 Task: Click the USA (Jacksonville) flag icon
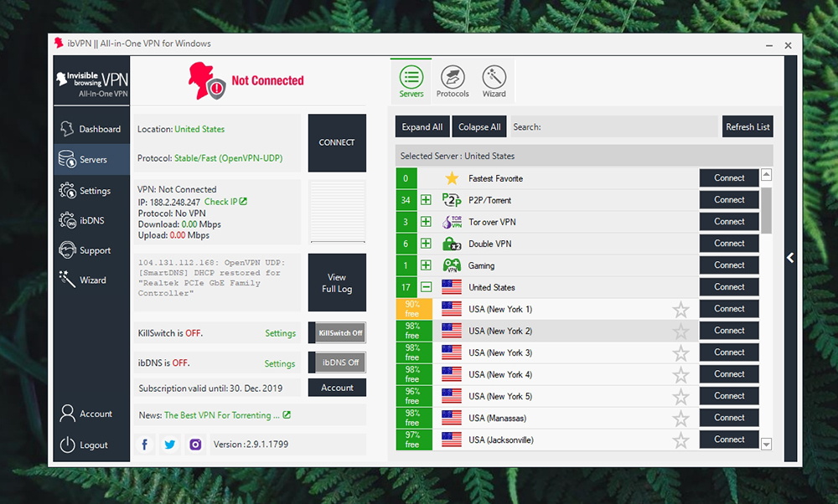452,440
